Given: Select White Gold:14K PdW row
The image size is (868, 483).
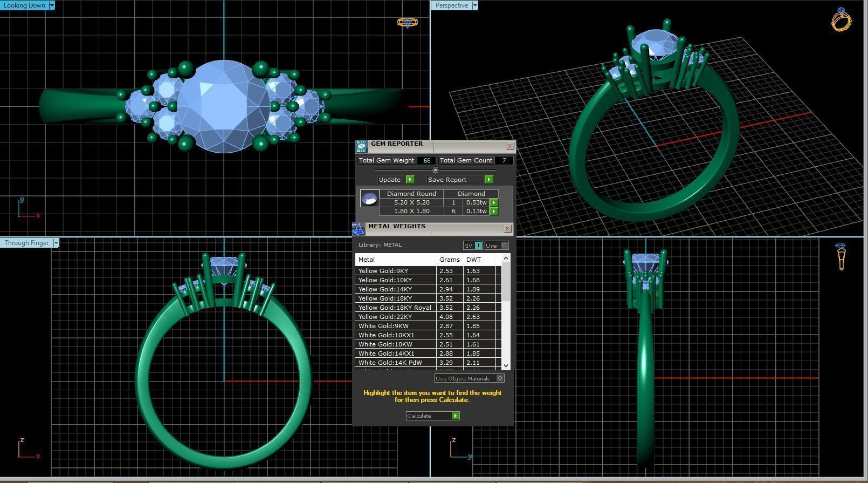Looking at the screenshot, I should click(x=428, y=363).
